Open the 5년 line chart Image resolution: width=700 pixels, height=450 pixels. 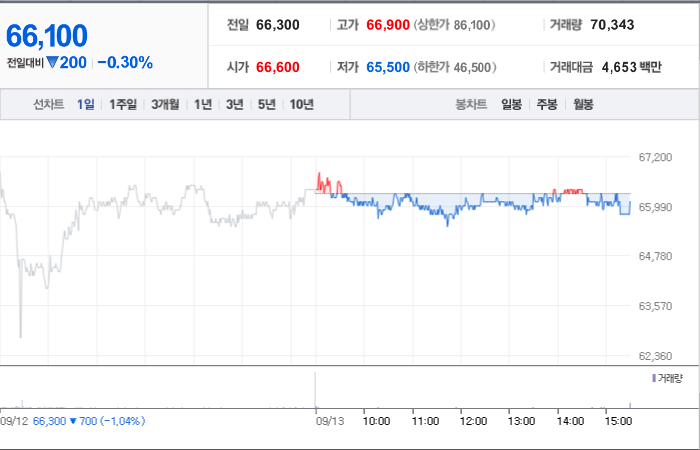point(267,104)
